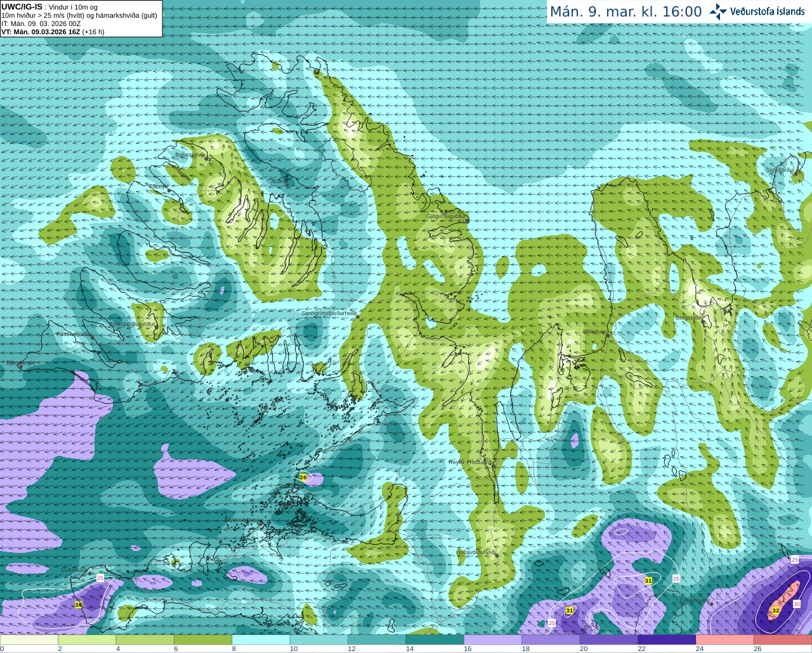Click the UWC/IG-IS model title text

click(22, 6)
